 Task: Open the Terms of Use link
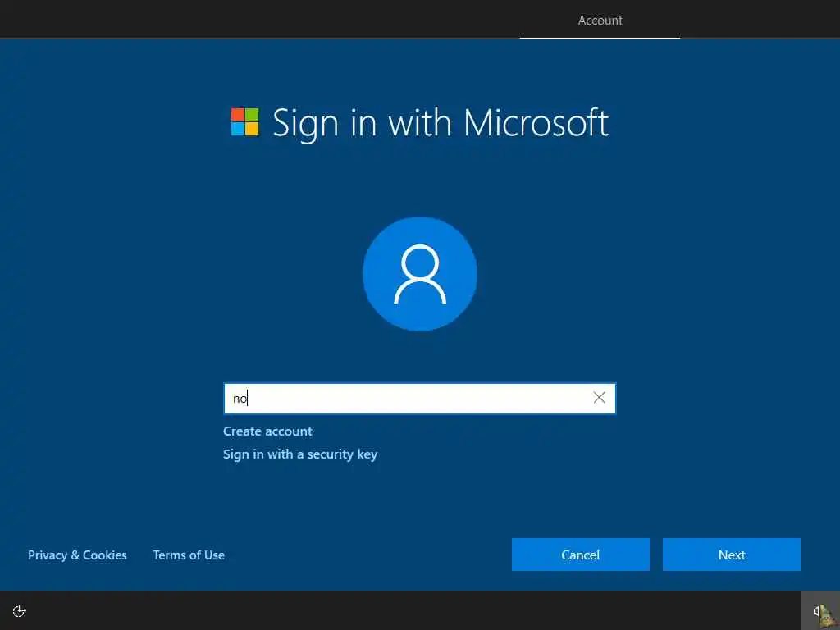[189, 555]
